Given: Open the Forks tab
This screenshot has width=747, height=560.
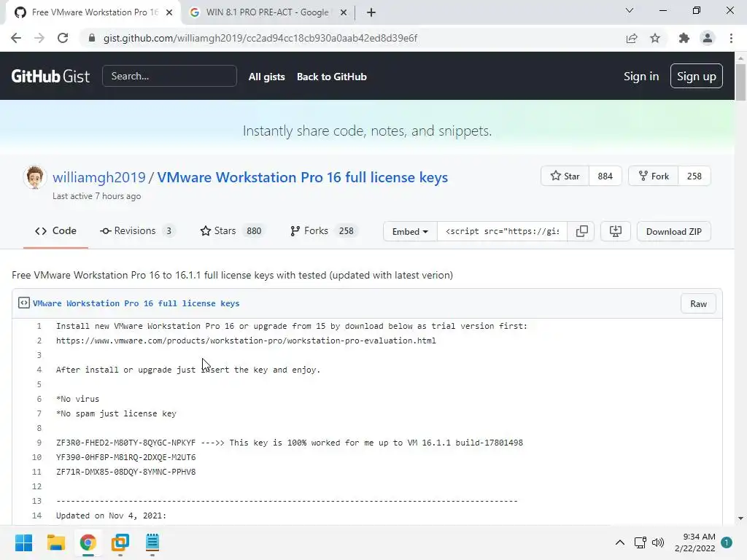Looking at the screenshot, I should [322, 231].
